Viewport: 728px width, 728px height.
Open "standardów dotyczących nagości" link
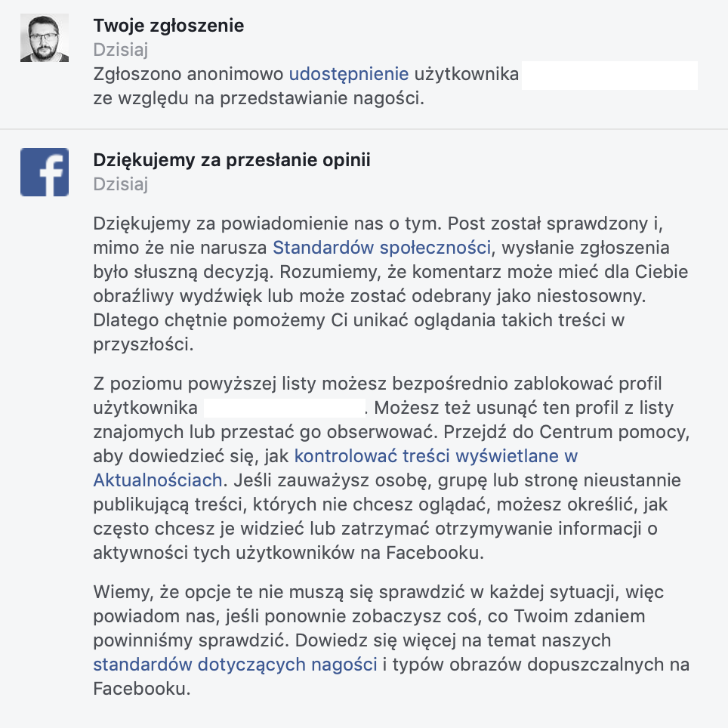point(236,665)
